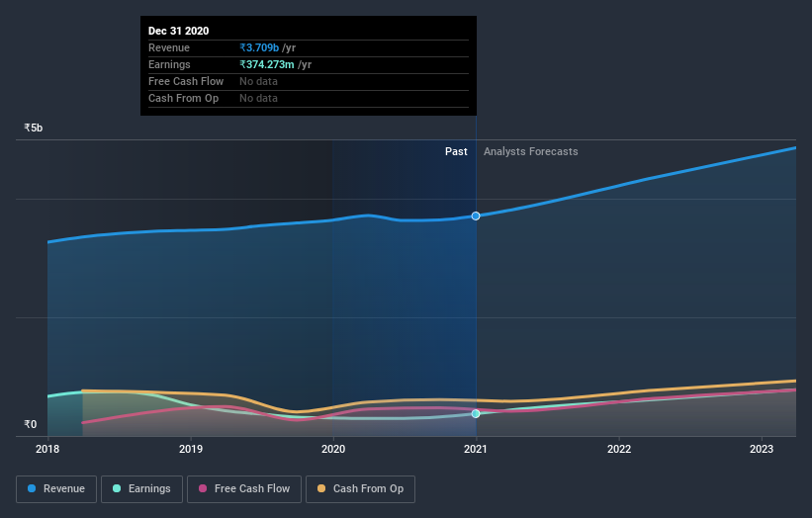Click the 2020 x-axis label
Screen dimensions: 812x518
coord(333,449)
